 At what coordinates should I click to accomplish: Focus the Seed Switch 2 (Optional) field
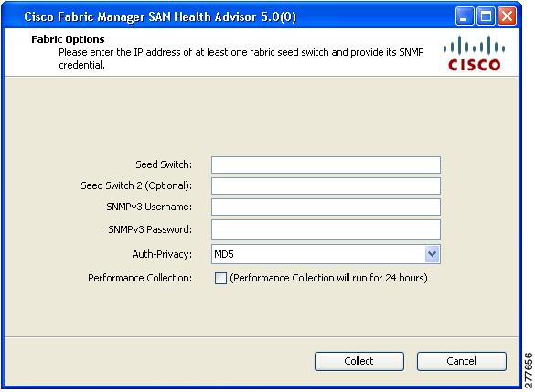[x=326, y=185]
